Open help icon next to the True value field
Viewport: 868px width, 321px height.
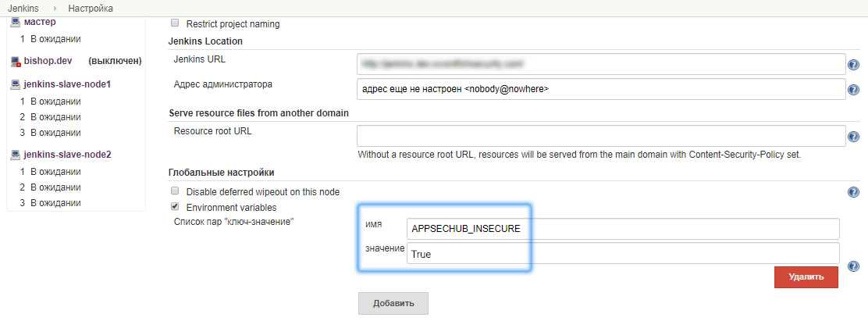pos(853,266)
